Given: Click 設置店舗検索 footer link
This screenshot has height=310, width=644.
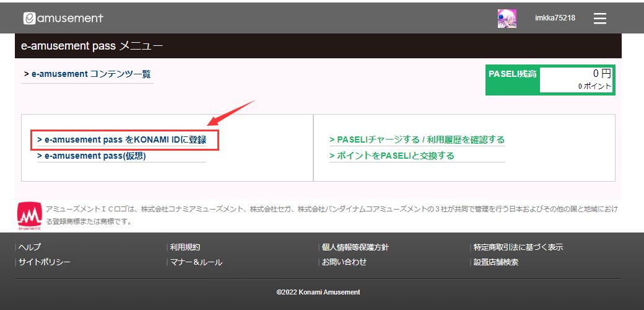Looking at the screenshot, I should pyautogui.click(x=496, y=262).
